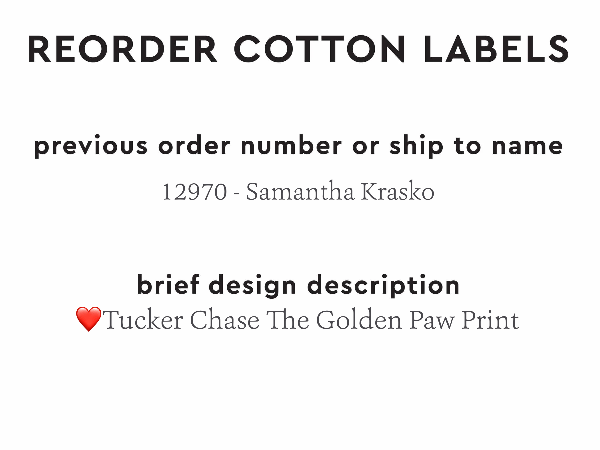The height and width of the screenshot is (450, 600).
Task: Focus the order number and name field
Action: (x=298, y=192)
